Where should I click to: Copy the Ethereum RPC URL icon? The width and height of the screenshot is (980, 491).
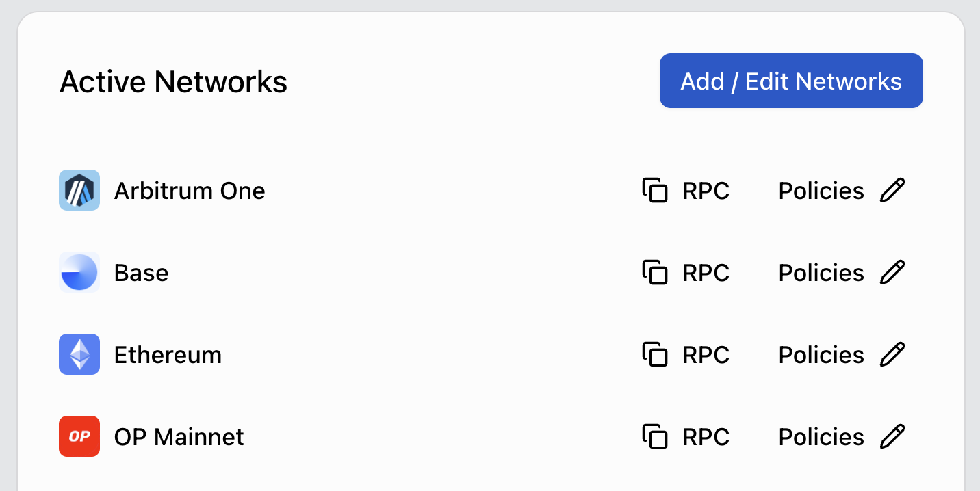[x=655, y=354]
